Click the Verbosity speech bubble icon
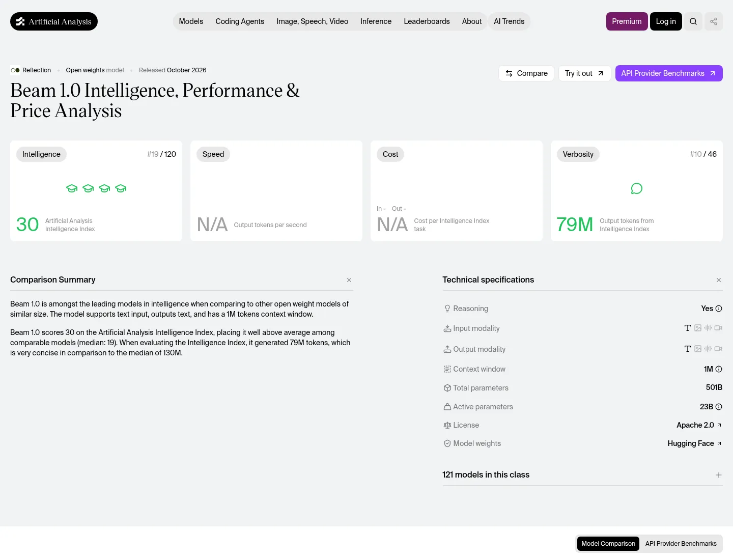This screenshot has height=560, width=733. pos(636,188)
